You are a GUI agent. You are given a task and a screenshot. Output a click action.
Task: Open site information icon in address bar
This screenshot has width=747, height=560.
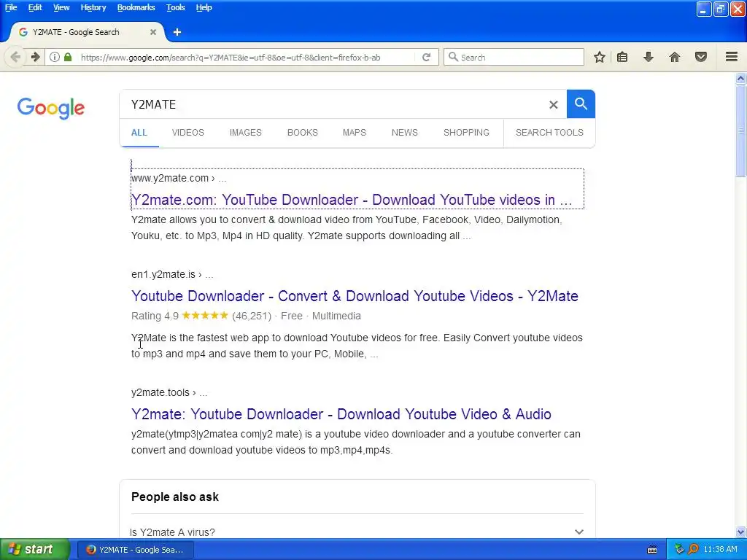click(x=55, y=57)
